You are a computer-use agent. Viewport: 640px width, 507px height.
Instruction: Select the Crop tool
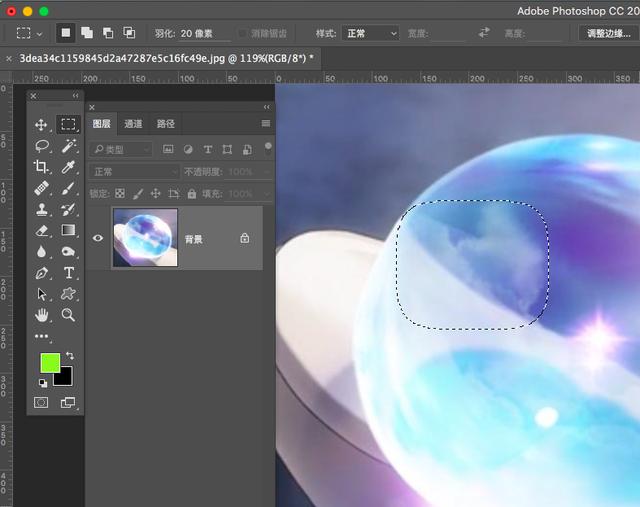[x=41, y=167]
